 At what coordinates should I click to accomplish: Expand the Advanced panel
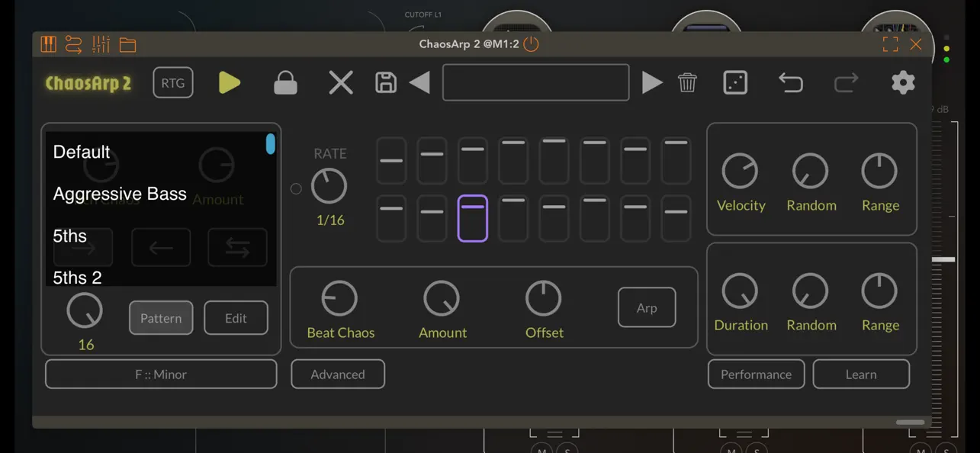[337, 374]
